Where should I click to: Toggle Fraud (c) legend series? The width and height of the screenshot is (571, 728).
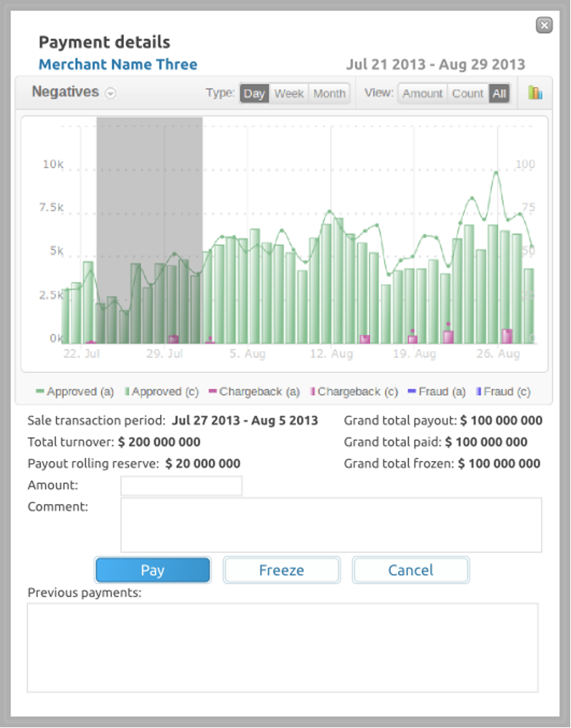point(503,392)
